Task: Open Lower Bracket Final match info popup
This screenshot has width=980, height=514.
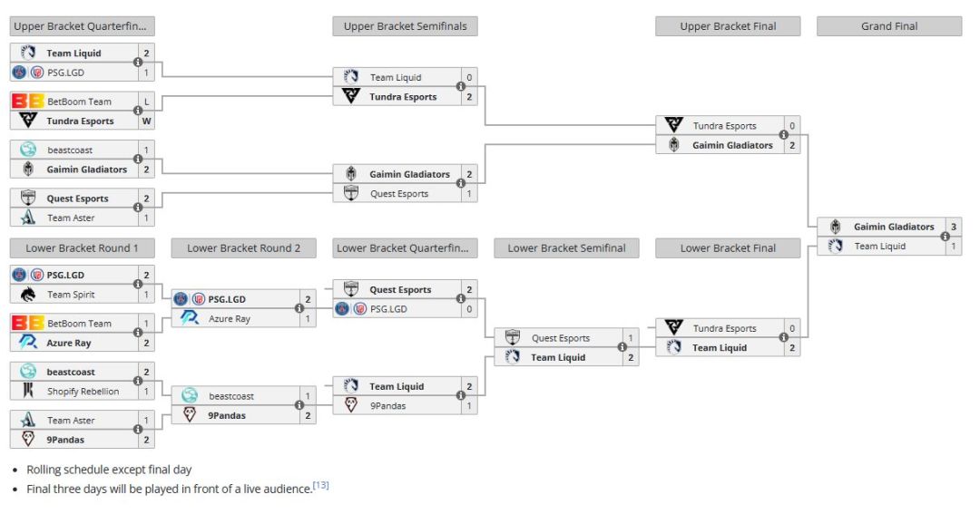Action: click(784, 338)
